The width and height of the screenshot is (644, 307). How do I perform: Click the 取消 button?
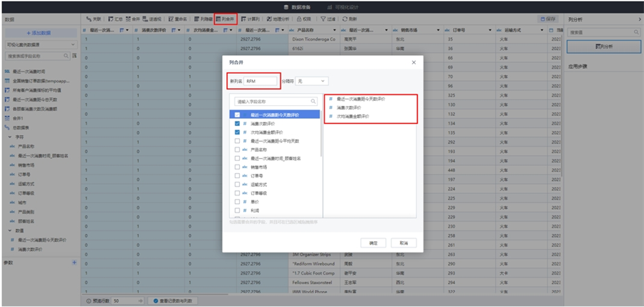[404, 243]
